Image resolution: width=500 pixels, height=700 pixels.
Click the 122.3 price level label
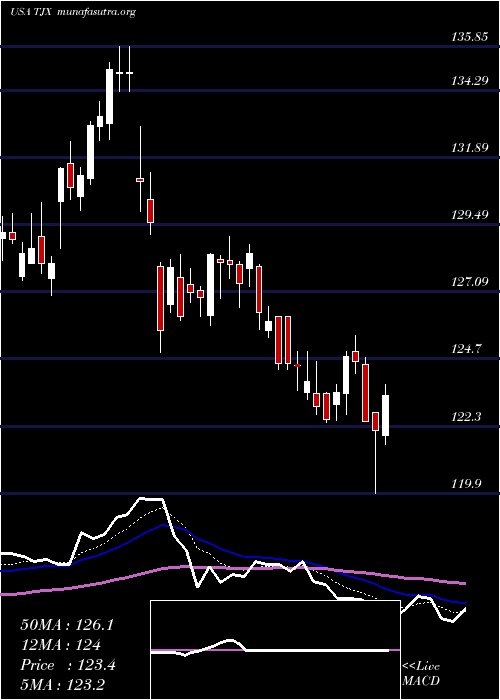(x=467, y=417)
